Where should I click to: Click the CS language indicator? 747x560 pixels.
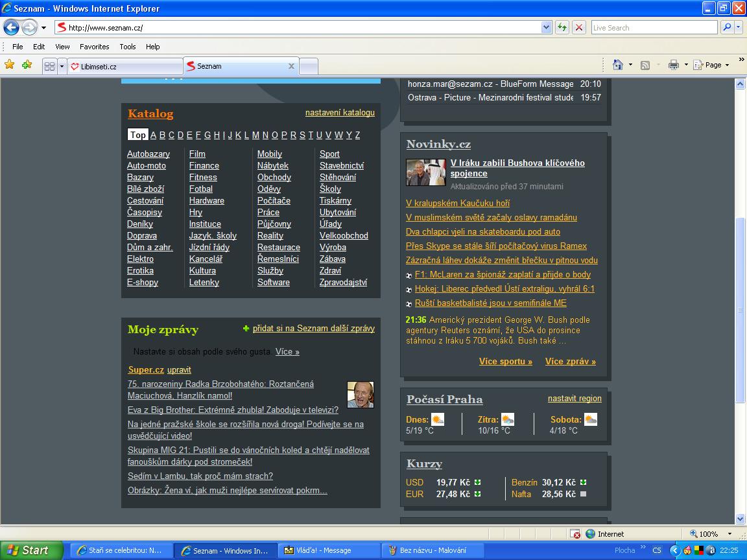(657, 550)
